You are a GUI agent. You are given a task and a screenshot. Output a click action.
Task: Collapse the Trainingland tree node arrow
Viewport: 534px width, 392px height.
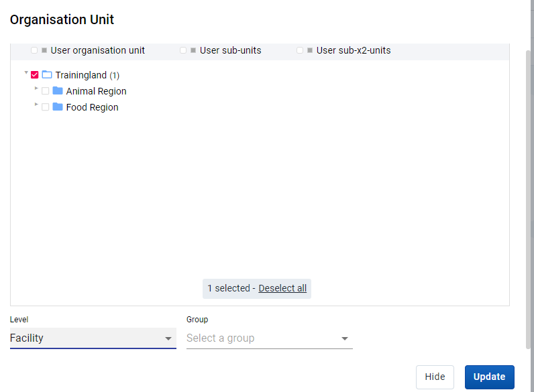(x=26, y=72)
